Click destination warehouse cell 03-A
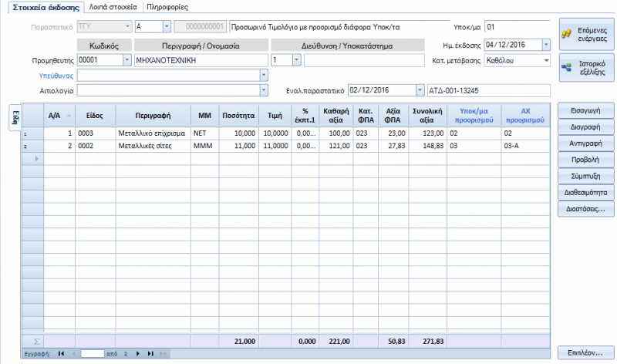Image resolution: width=617 pixels, height=364 pixels. click(525, 146)
